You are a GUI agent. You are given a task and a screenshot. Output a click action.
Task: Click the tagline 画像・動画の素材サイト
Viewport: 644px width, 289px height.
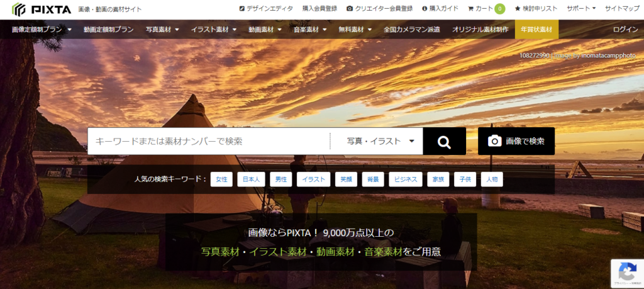tap(109, 9)
